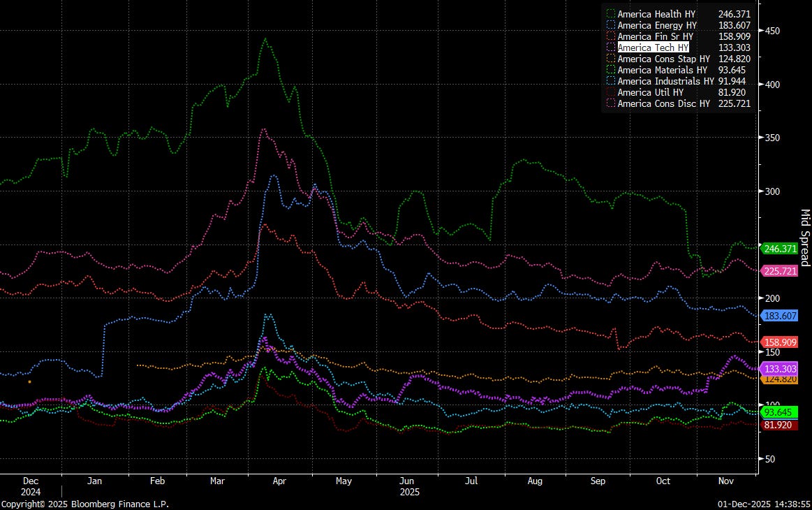Toggle the America Util HY legend checkbox

pos(611,92)
